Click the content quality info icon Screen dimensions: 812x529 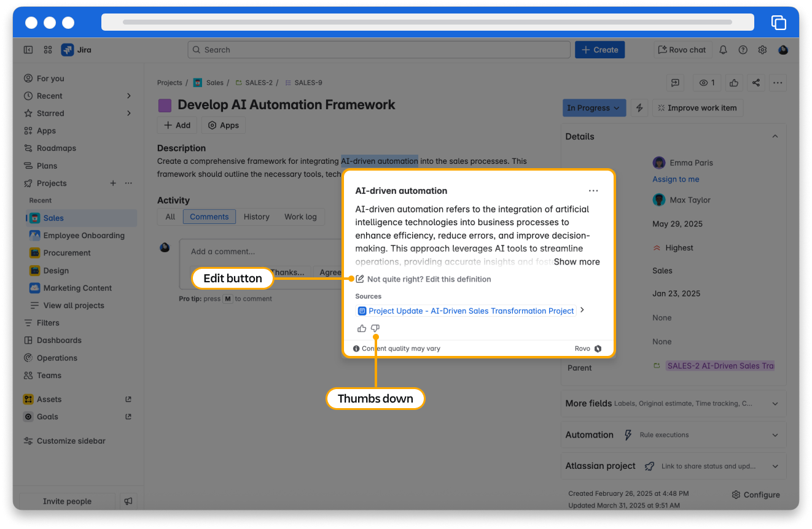(356, 349)
